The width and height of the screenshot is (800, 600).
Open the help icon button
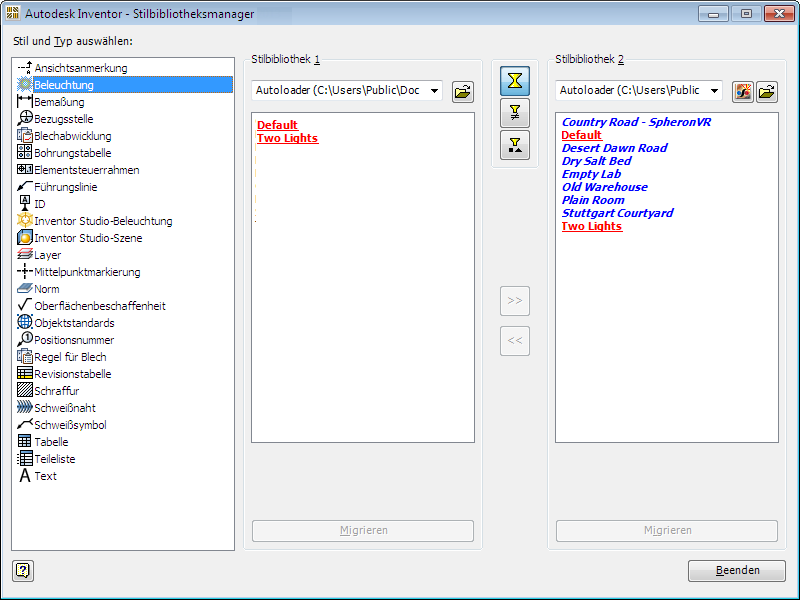[x=23, y=570]
